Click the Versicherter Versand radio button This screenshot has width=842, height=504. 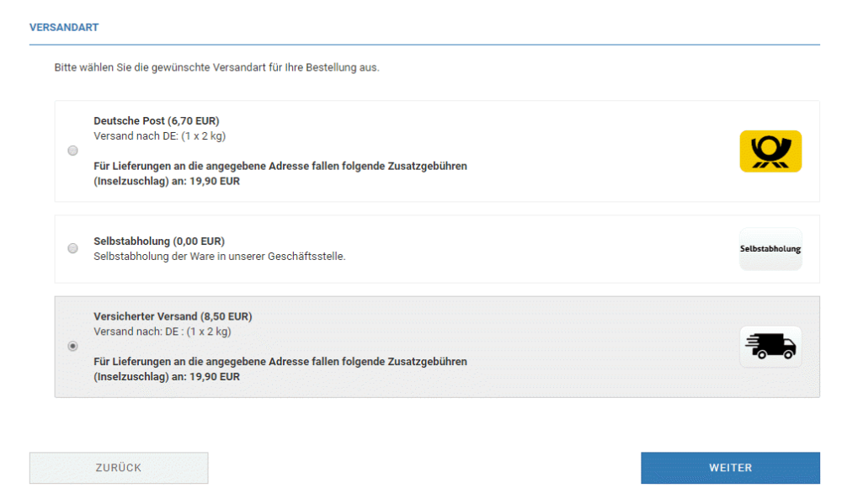pyautogui.click(x=72, y=346)
